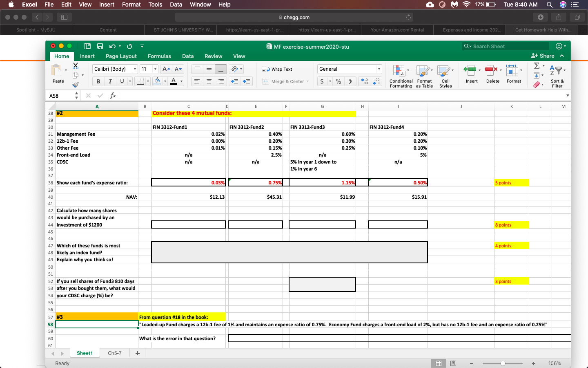Click the Insert cells button
Image resolution: width=588 pixels, height=368 pixels.
coord(472,74)
